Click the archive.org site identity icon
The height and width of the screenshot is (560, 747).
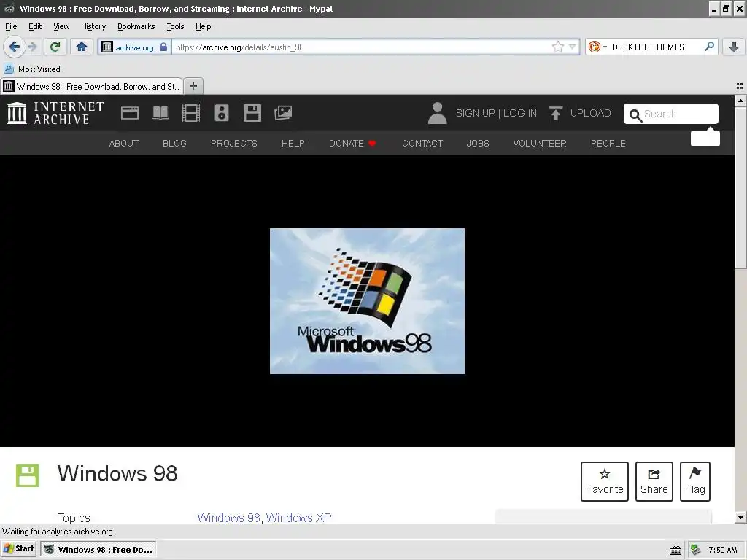[x=107, y=47]
